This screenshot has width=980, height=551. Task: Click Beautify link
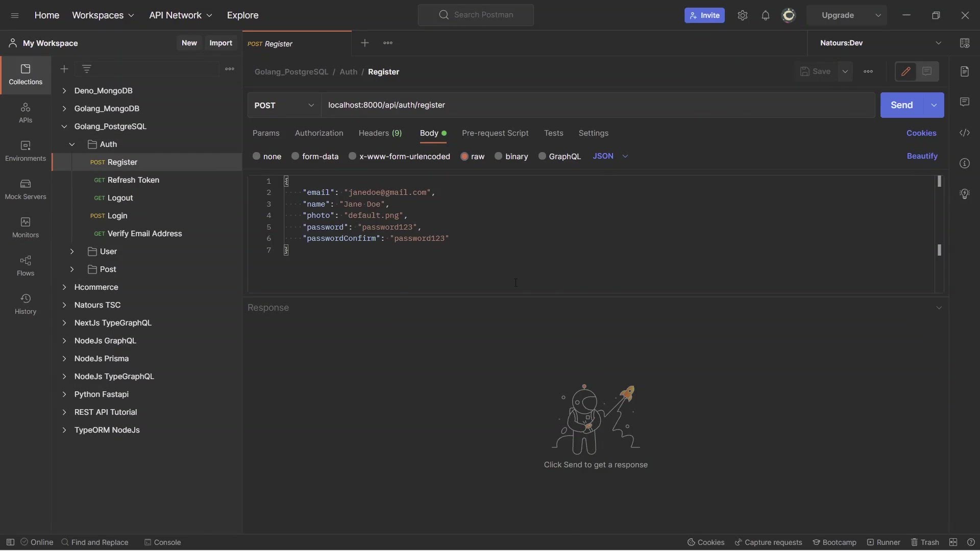click(922, 156)
